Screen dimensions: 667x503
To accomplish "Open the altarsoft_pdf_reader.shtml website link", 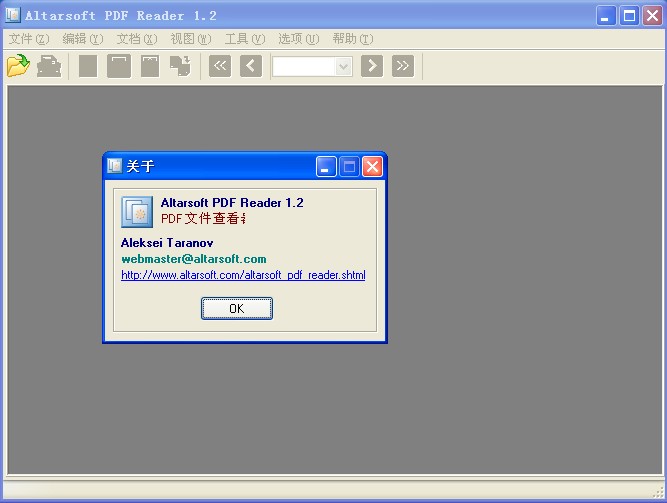I will coord(243,275).
